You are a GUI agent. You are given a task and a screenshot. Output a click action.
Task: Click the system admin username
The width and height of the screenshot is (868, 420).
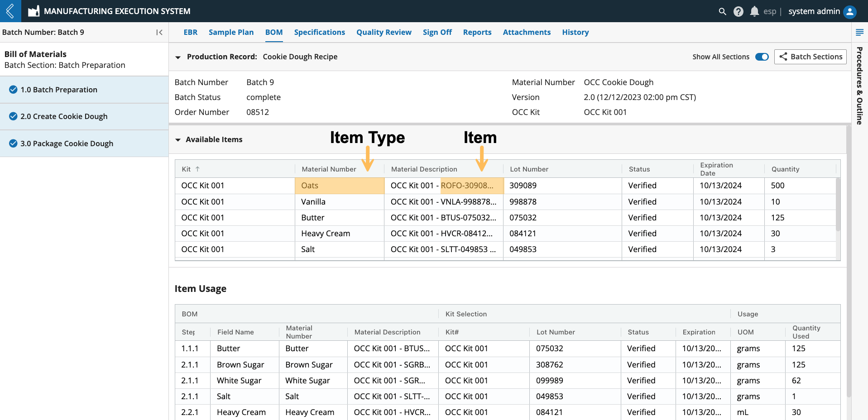pos(814,11)
